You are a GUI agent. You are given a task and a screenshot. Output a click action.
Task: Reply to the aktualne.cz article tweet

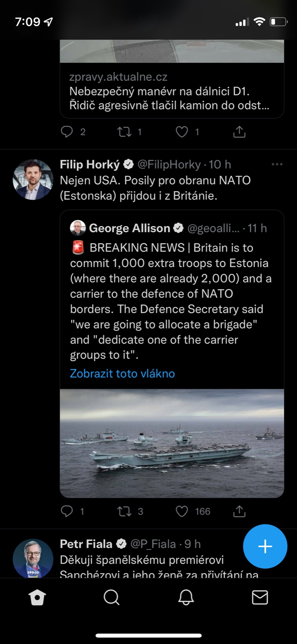click(67, 132)
